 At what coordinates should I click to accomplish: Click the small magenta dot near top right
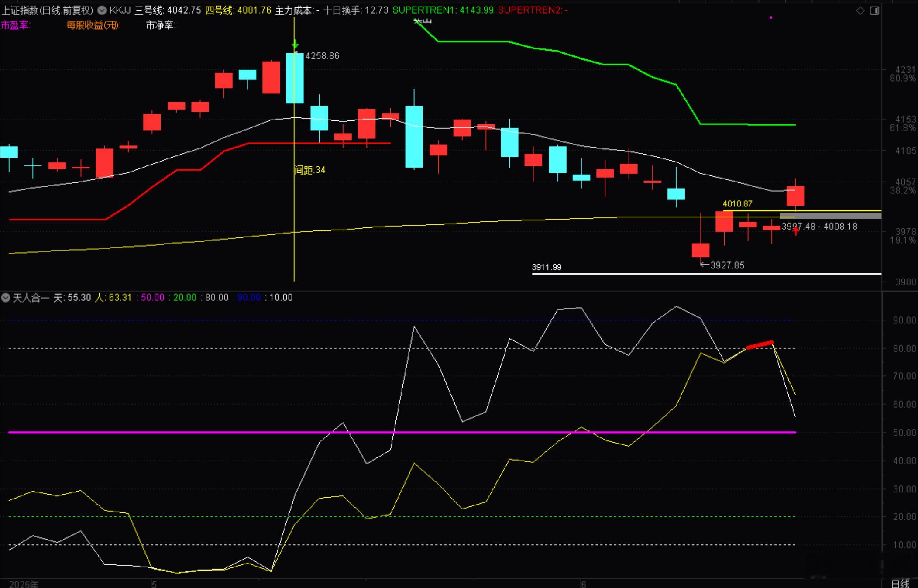(x=771, y=17)
